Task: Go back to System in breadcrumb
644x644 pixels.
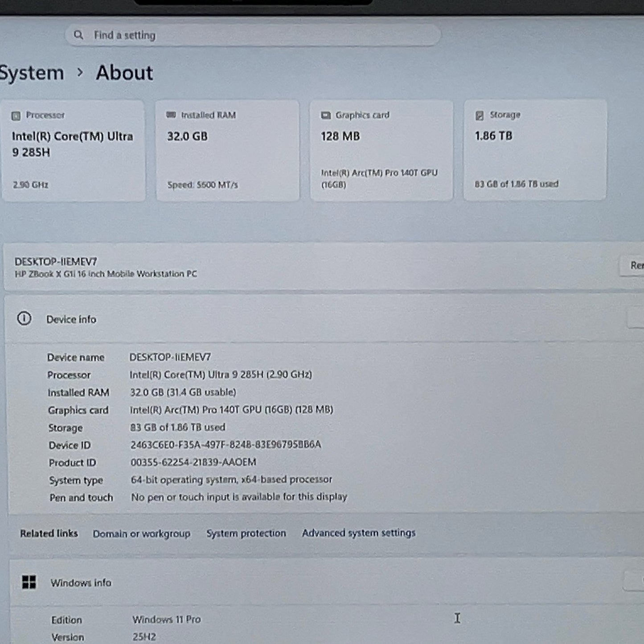Action: (x=32, y=73)
